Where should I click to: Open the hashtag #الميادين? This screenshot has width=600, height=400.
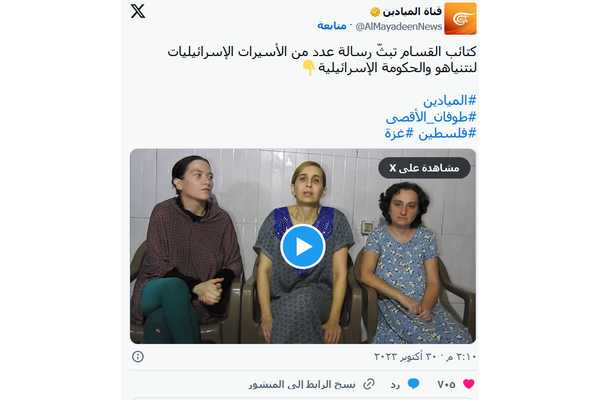450,101
